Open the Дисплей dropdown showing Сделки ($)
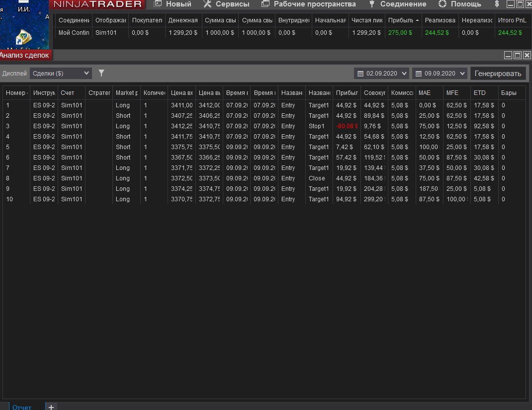Viewport: 532px width, 410px height. (61, 73)
